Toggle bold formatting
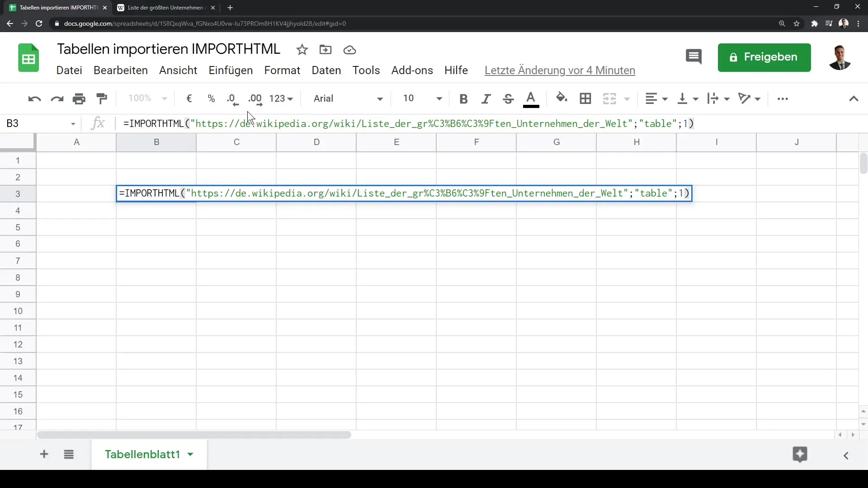Viewport: 868px width, 488px height. (x=463, y=99)
